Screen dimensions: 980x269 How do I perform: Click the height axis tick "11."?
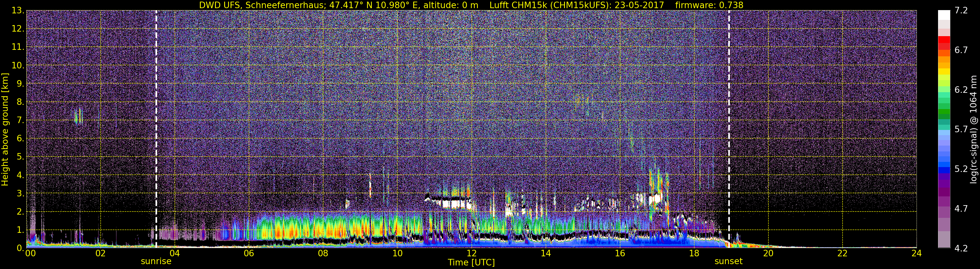tap(18, 47)
